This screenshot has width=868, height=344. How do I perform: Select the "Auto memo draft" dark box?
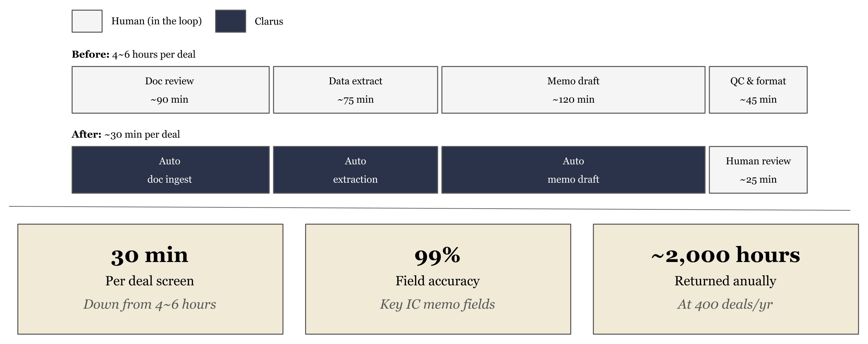tap(573, 170)
